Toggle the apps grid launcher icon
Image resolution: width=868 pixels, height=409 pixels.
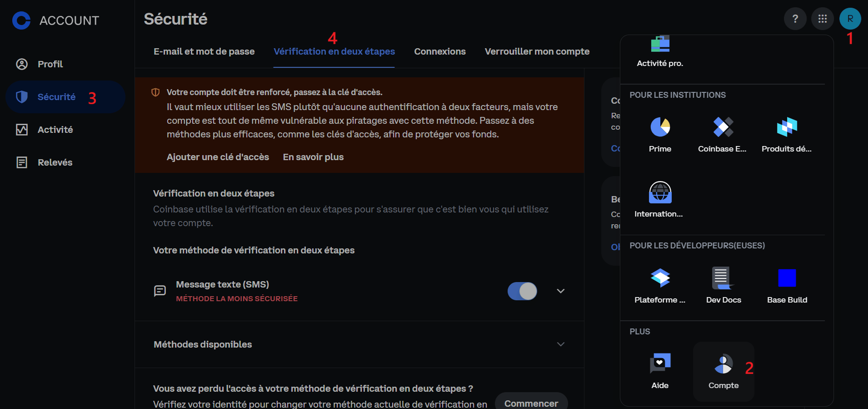point(823,19)
